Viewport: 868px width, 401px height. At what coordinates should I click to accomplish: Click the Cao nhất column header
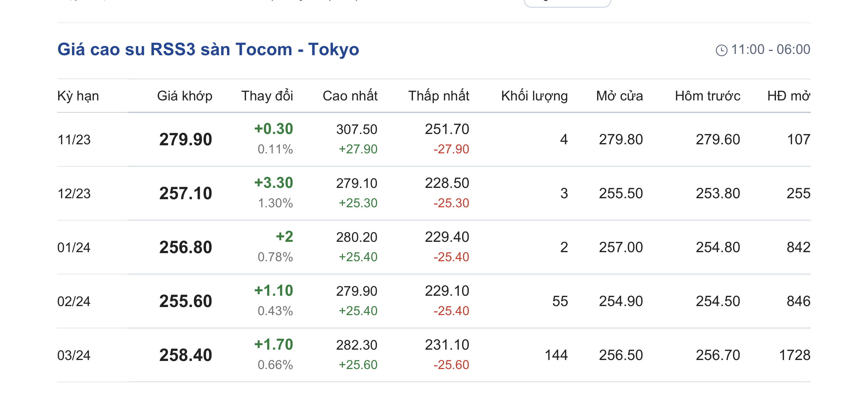[x=350, y=96]
